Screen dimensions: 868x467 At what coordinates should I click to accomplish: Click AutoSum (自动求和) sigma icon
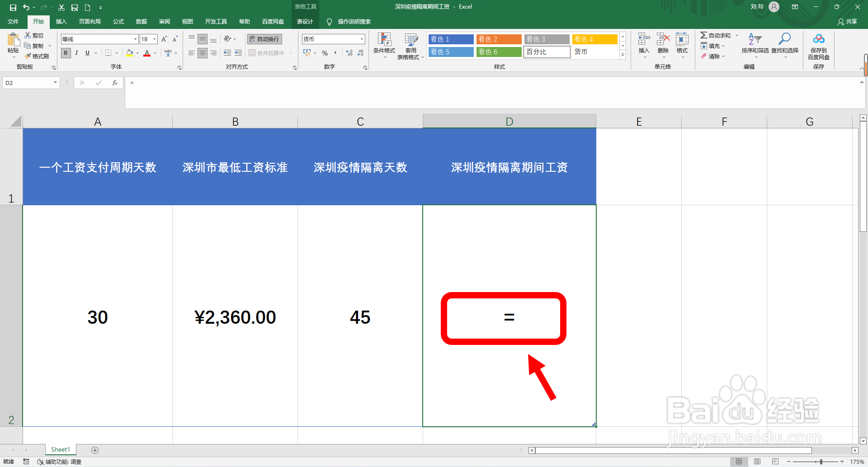704,35
